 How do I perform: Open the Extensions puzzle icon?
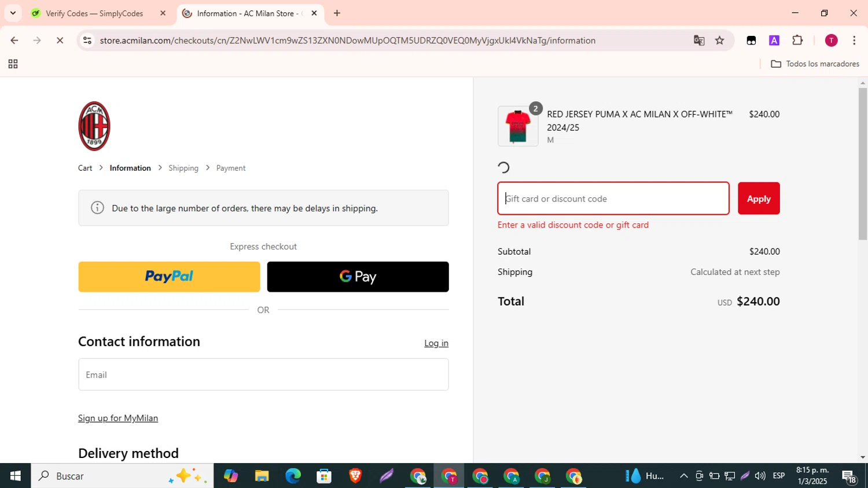point(797,41)
